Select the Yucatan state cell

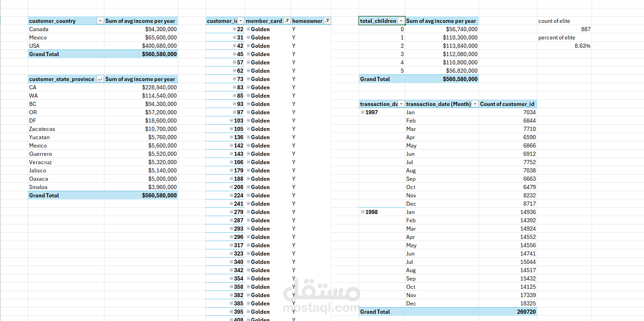pos(66,137)
